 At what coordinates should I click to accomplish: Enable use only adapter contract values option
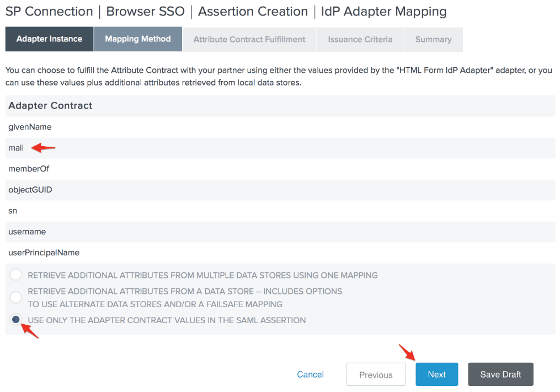coord(15,320)
